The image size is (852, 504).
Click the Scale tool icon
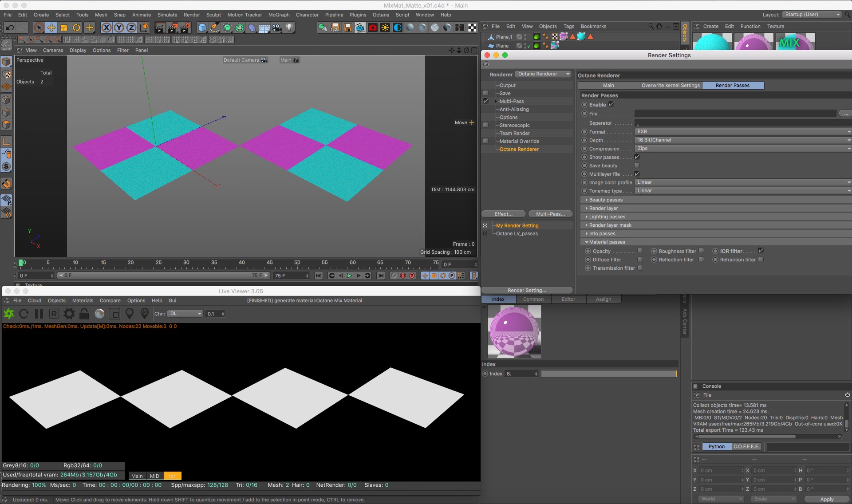[x=64, y=28]
